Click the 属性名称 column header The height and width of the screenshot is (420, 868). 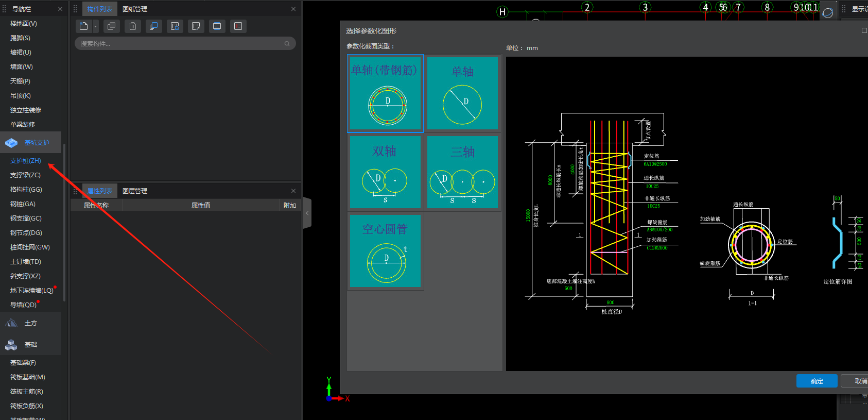[96, 205]
